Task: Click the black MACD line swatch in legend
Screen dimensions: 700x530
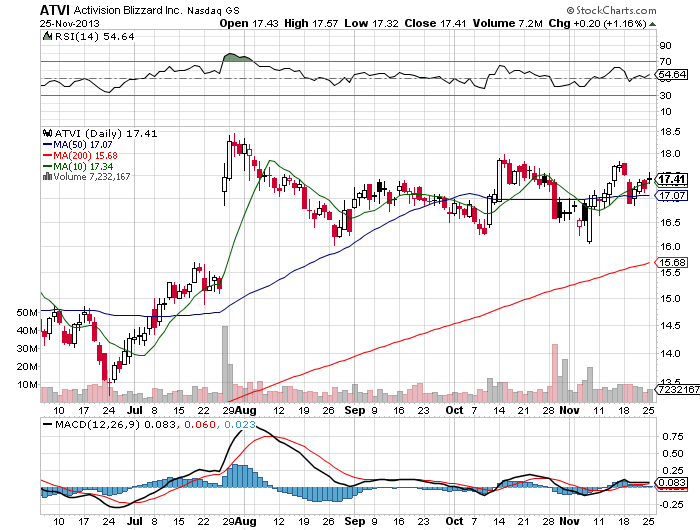Action: tap(47, 424)
